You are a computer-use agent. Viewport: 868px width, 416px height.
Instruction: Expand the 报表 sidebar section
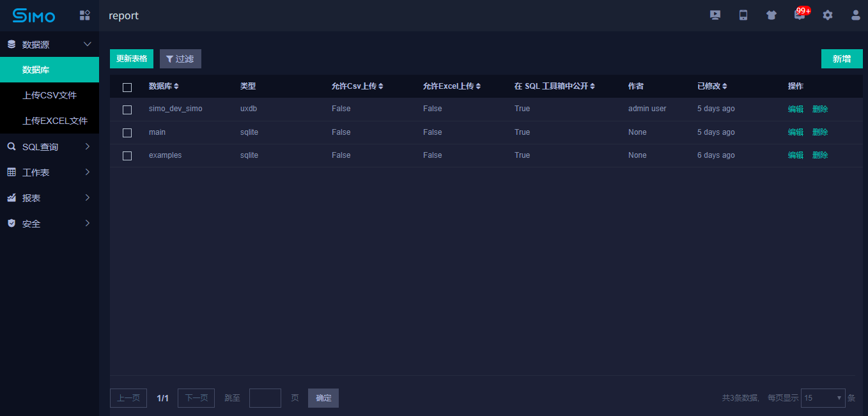tap(49, 198)
